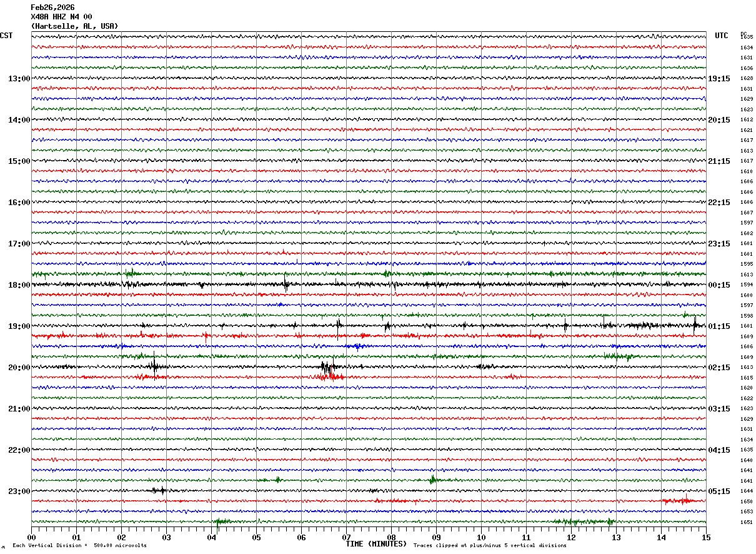Select the 18:00 CST row label

(x=19, y=285)
